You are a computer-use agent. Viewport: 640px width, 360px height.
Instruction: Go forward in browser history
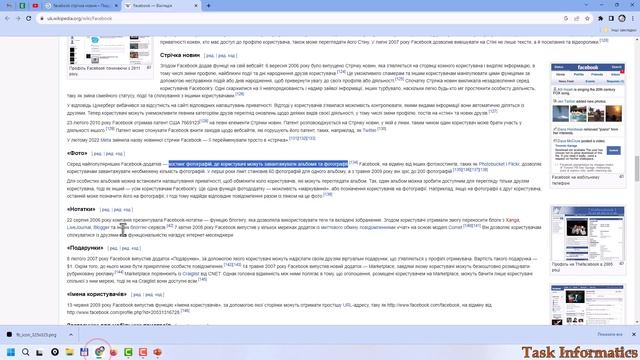18,18
